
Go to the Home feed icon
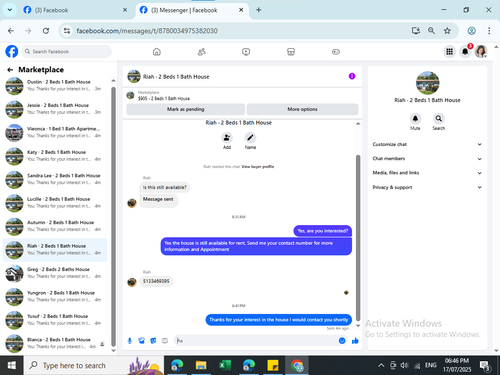pos(157,52)
